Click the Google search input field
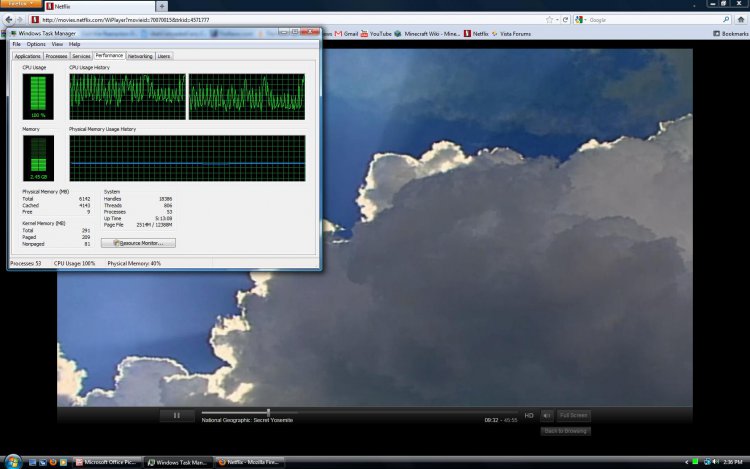The width and height of the screenshot is (750, 469). tap(654, 20)
